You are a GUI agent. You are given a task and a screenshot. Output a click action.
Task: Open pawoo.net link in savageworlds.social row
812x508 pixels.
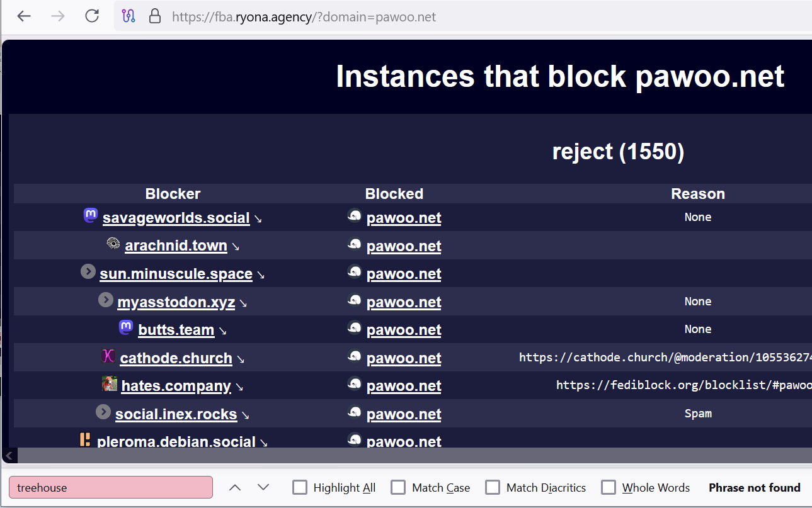[x=404, y=218]
